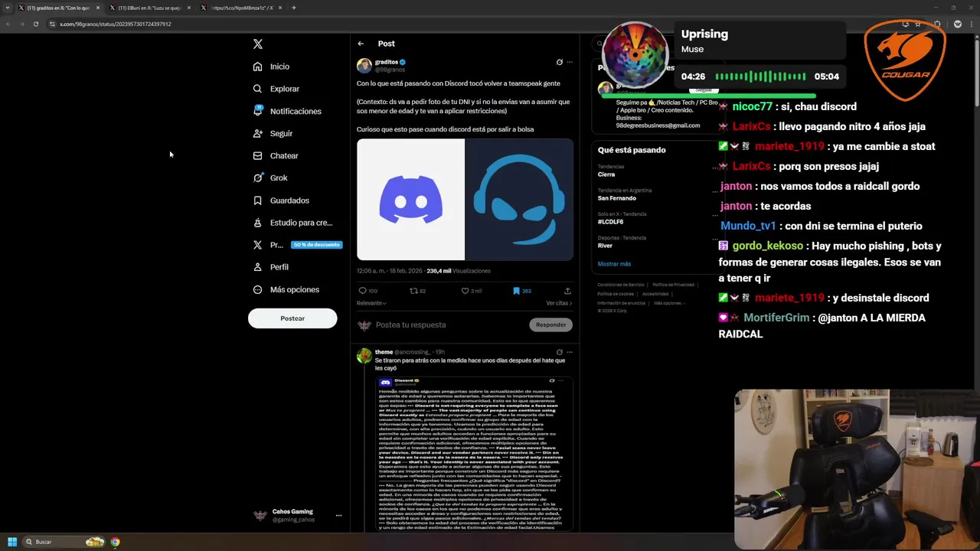Open Premium with 50% de descuento badge
Viewport: 980px width, 551px height.
click(297, 245)
